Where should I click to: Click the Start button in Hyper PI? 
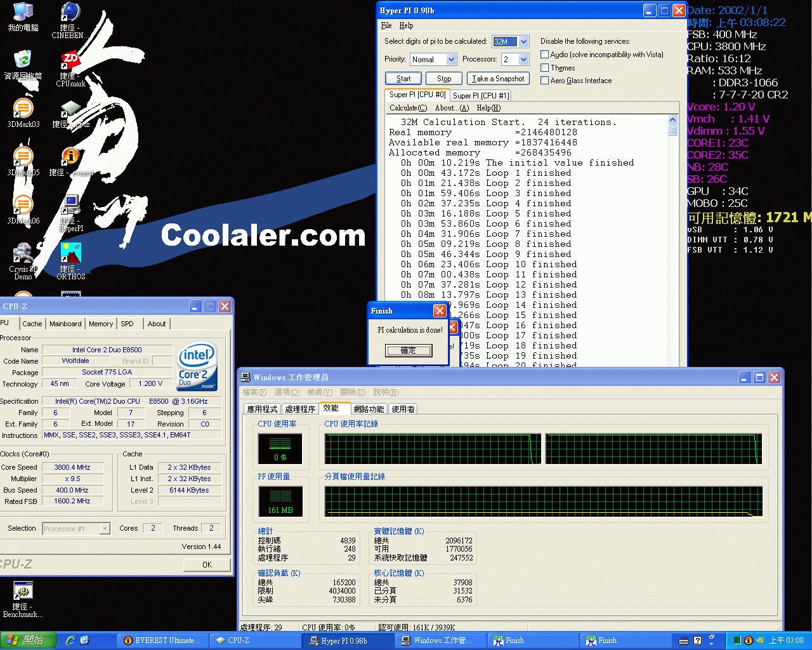coord(403,79)
